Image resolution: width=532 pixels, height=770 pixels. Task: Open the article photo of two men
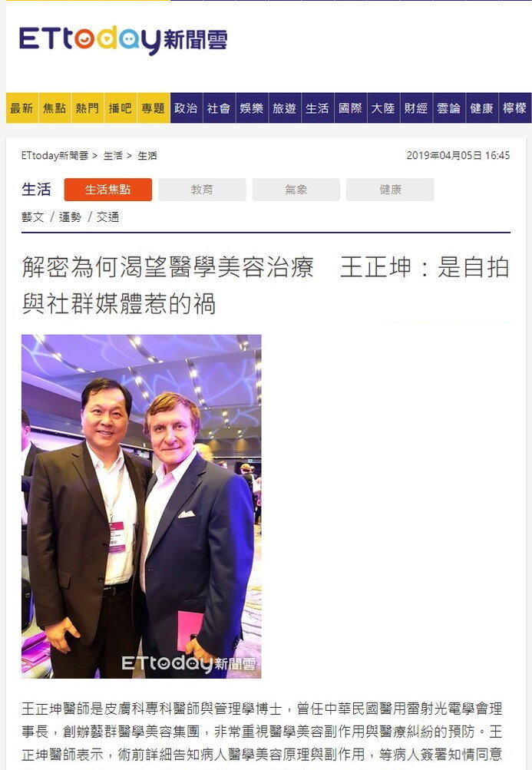pos(141,506)
